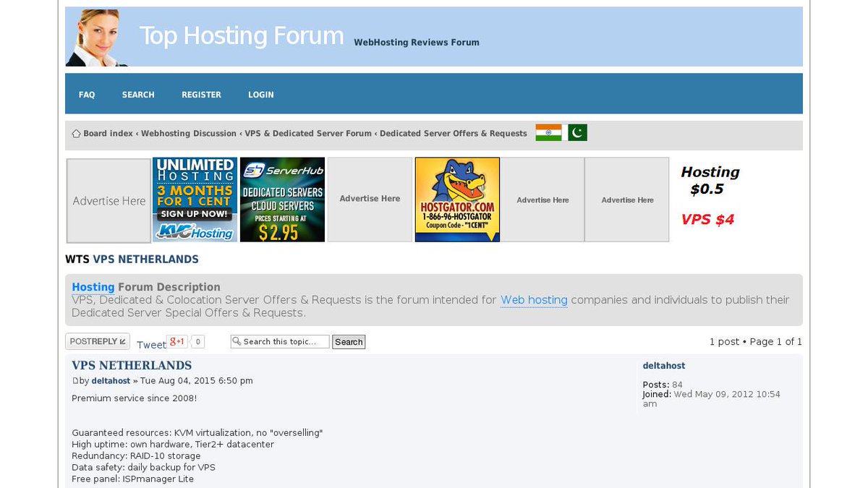Select the India flag icon
The width and height of the screenshot is (868, 488).
tap(548, 132)
